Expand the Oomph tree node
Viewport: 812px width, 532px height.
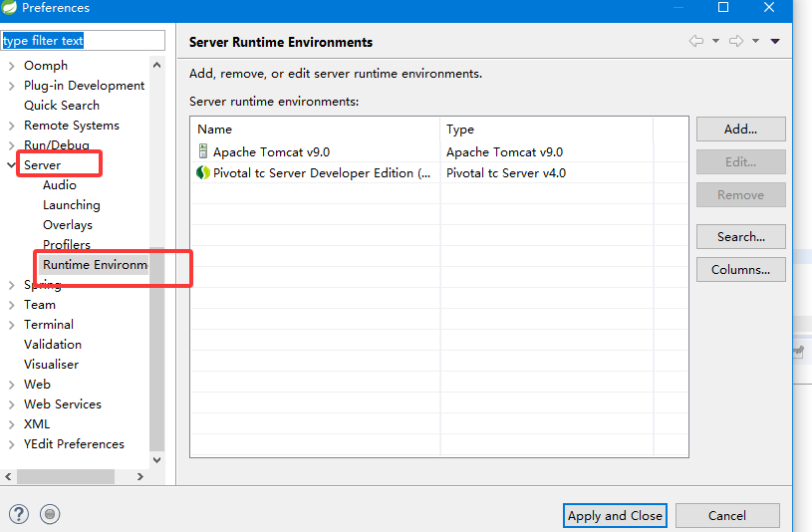pos(11,66)
